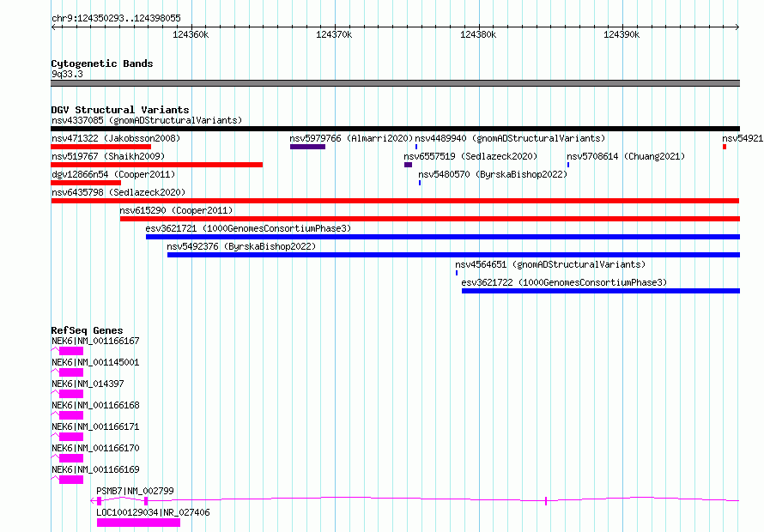Open NEK6|NM_001166169 transcript label
The height and width of the screenshot is (532, 764).
(95, 469)
